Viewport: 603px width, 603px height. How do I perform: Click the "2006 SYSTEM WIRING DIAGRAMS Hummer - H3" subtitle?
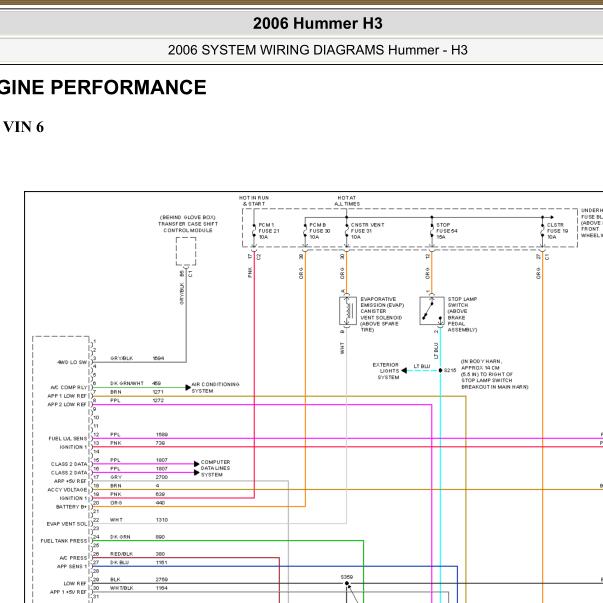(318, 50)
